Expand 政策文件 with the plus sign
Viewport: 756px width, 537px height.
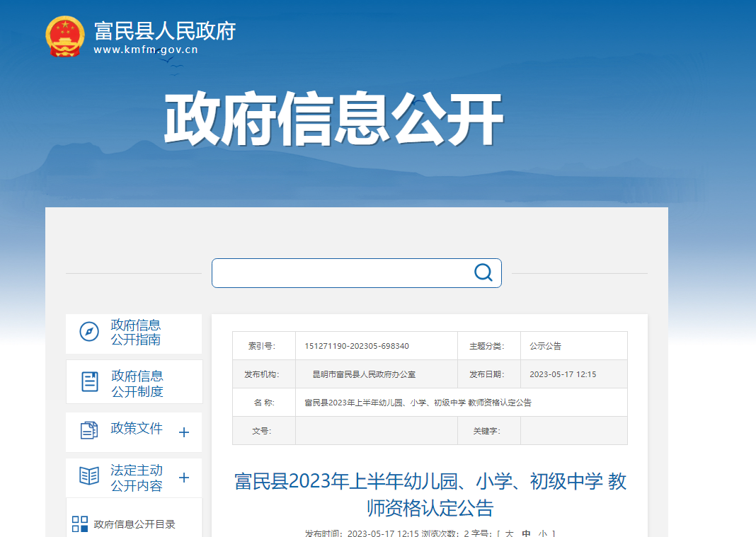[184, 432]
